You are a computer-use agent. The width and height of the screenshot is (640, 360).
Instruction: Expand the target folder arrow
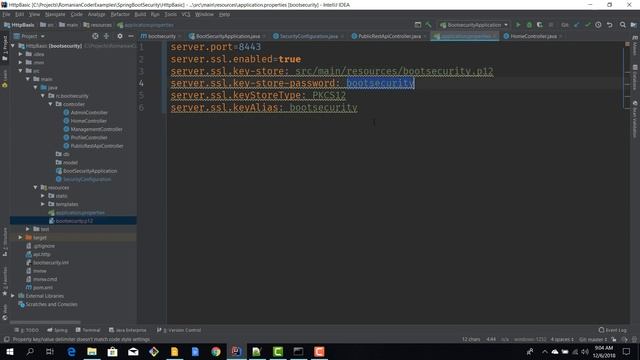coord(20,238)
